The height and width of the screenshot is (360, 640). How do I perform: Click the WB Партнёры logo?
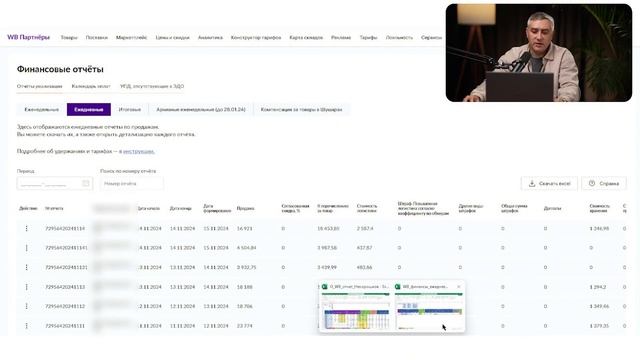[x=29, y=37]
